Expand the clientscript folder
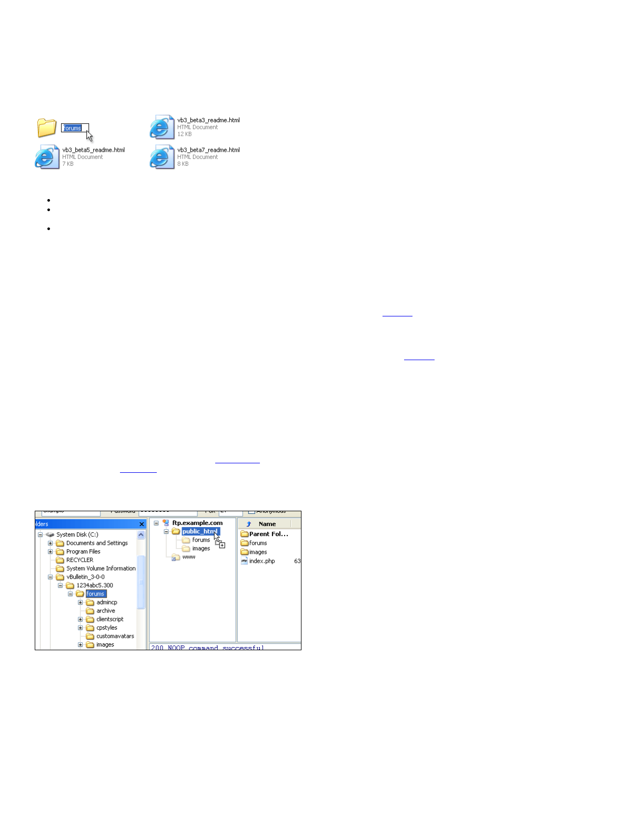 click(x=80, y=619)
